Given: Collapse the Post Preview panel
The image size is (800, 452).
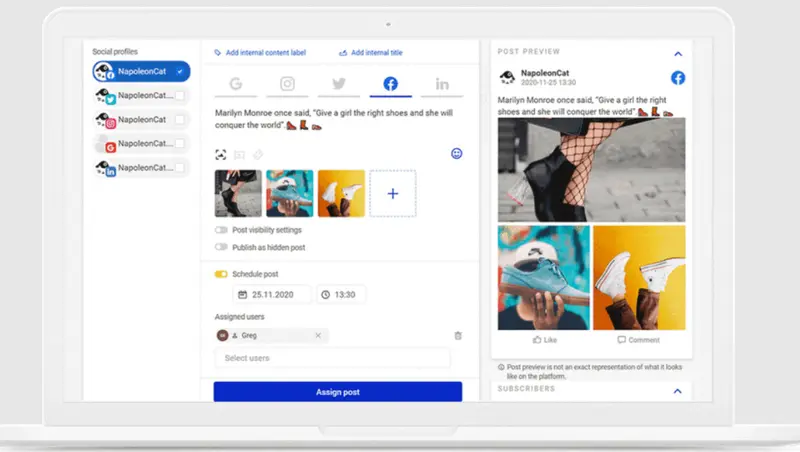Looking at the screenshot, I should click(677, 53).
